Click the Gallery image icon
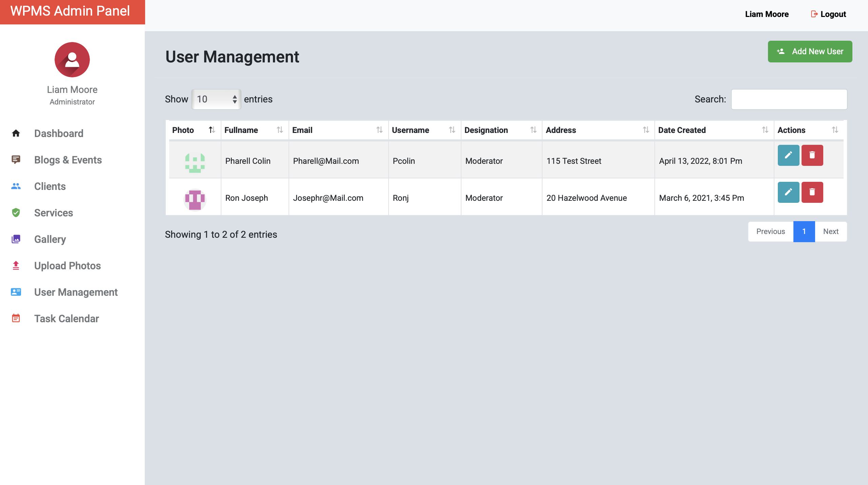 click(x=16, y=239)
